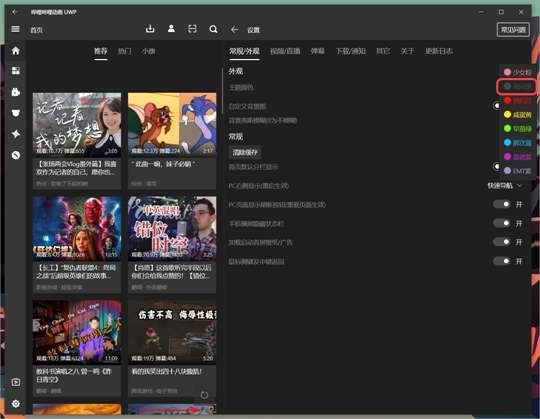Switch to the 热门 tab

click(x=124, y=51)
